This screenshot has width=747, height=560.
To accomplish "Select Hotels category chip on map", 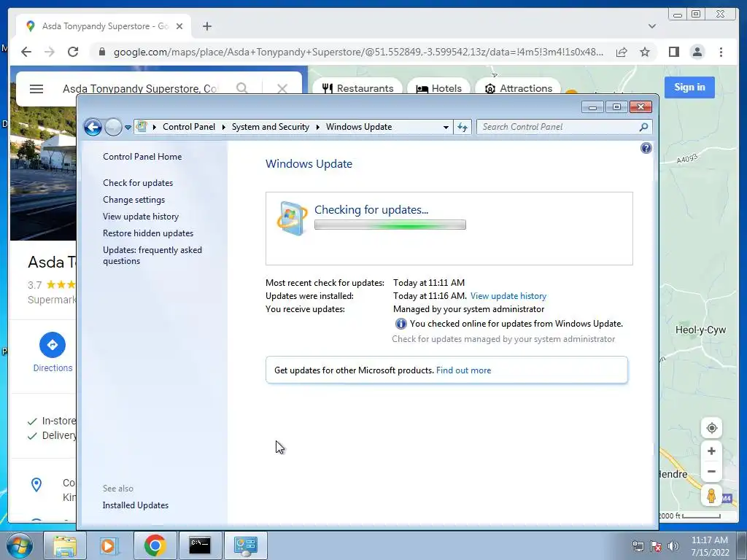I will pyautogui.click(x=438, y=88).
